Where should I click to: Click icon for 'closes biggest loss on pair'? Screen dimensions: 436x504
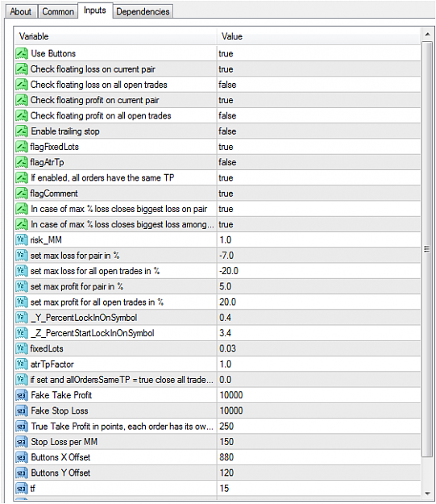[22, 209]
